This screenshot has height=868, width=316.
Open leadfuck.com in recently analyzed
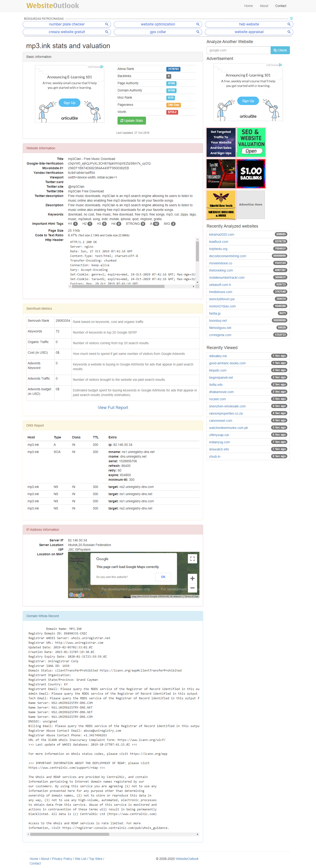coord(218,242)
